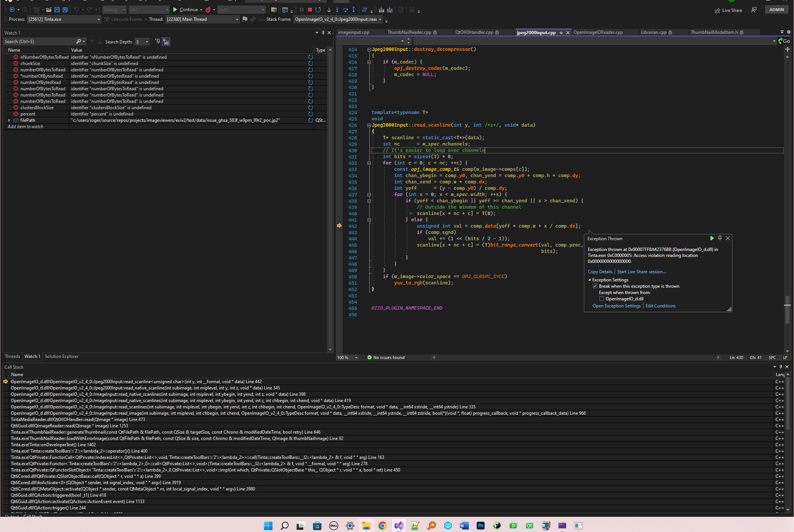The height and width of the screenshot is (532, 794).
Task: Click the Step Out icon
Action: click(353, 10)
